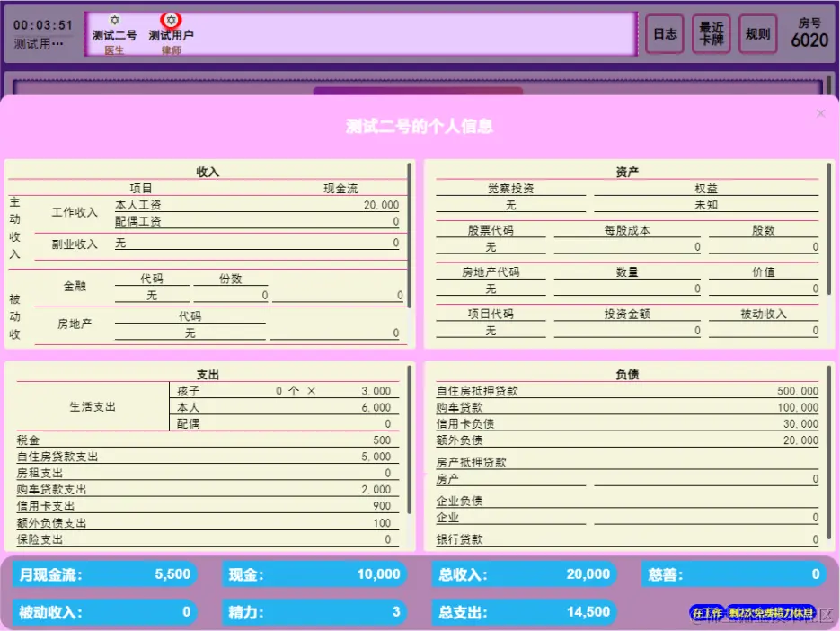Open the 最近卡牌 recent cards button
Screen dimensions: 840x631
712,34
